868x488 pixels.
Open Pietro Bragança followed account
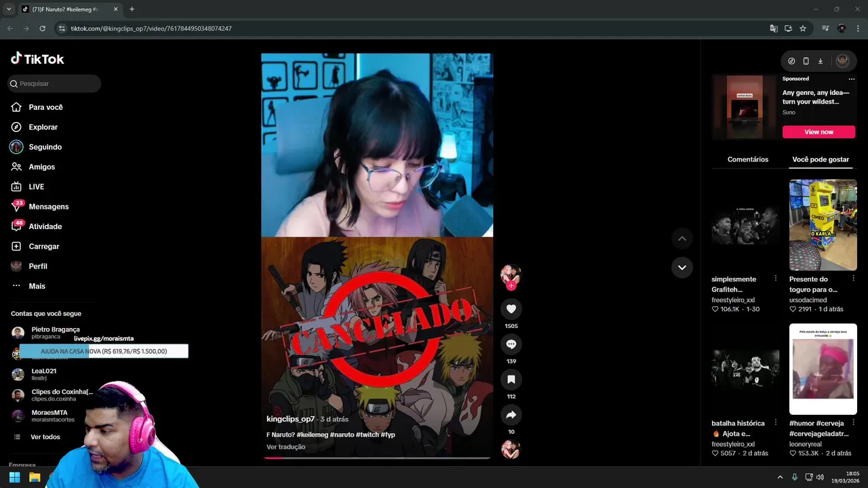coord(54,332)
